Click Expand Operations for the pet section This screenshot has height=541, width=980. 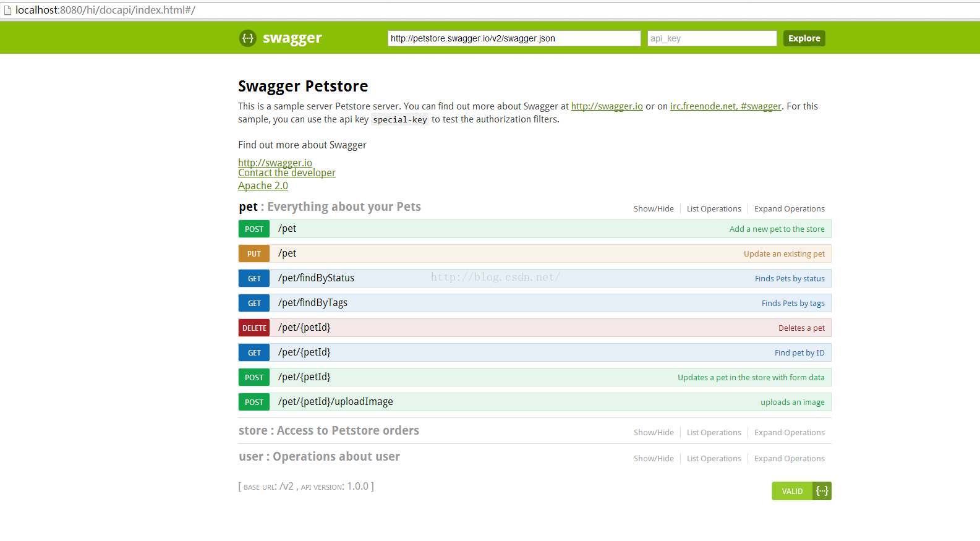(x=790, y=209)
